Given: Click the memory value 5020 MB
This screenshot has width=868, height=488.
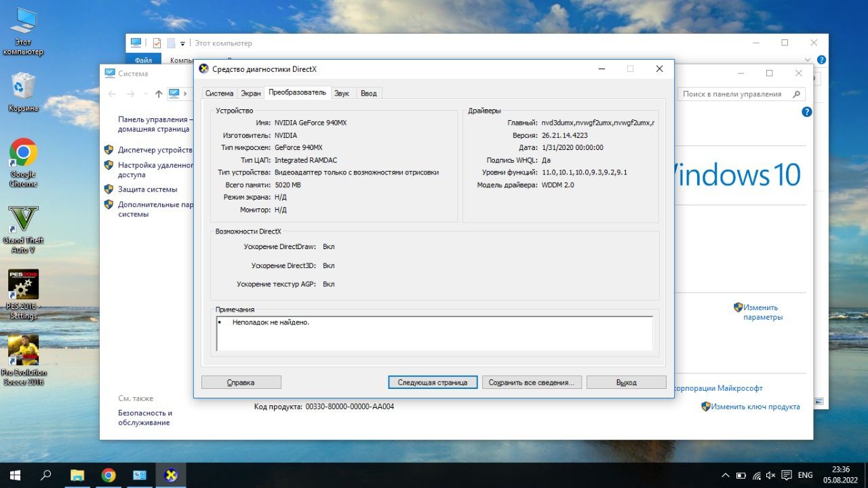Looking at the screenshot, I should click(288, 185).
